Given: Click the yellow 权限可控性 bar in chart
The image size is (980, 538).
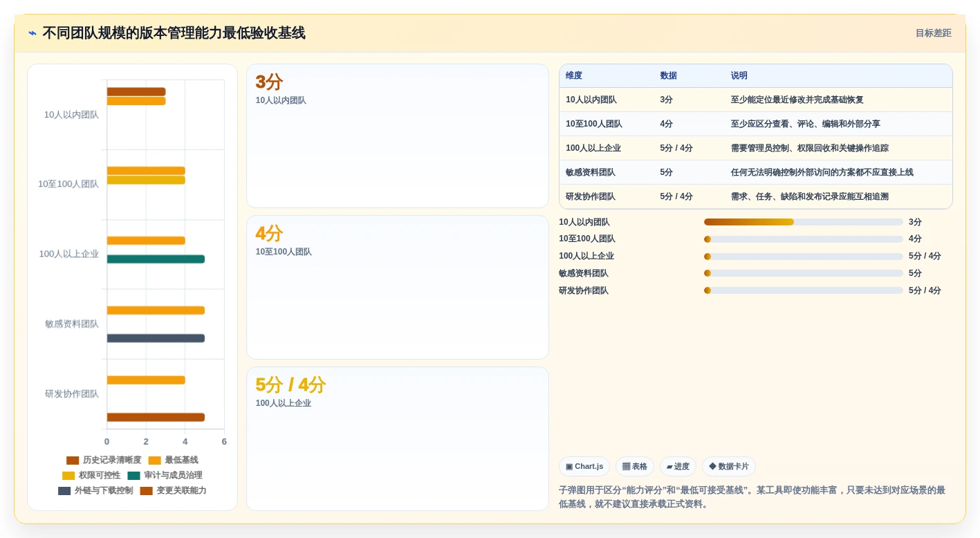Looking at the screenshot, I should tap(146, 180).
